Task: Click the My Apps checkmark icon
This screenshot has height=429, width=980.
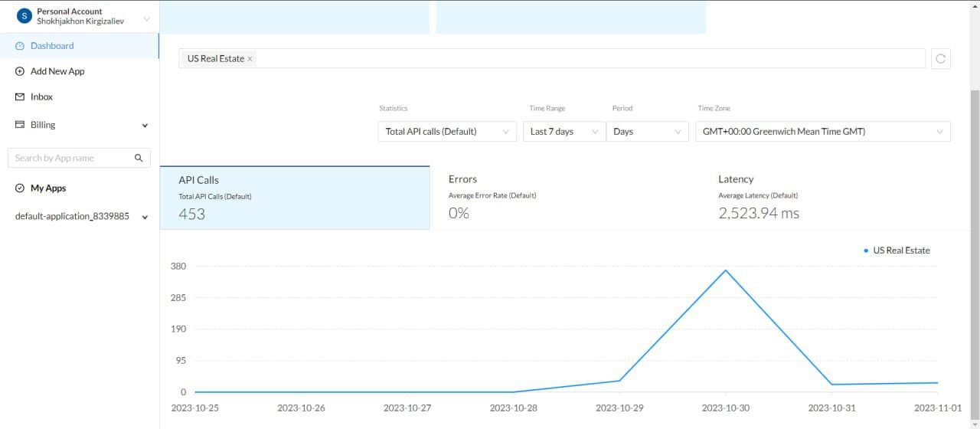Action: (x=20, y=188)
